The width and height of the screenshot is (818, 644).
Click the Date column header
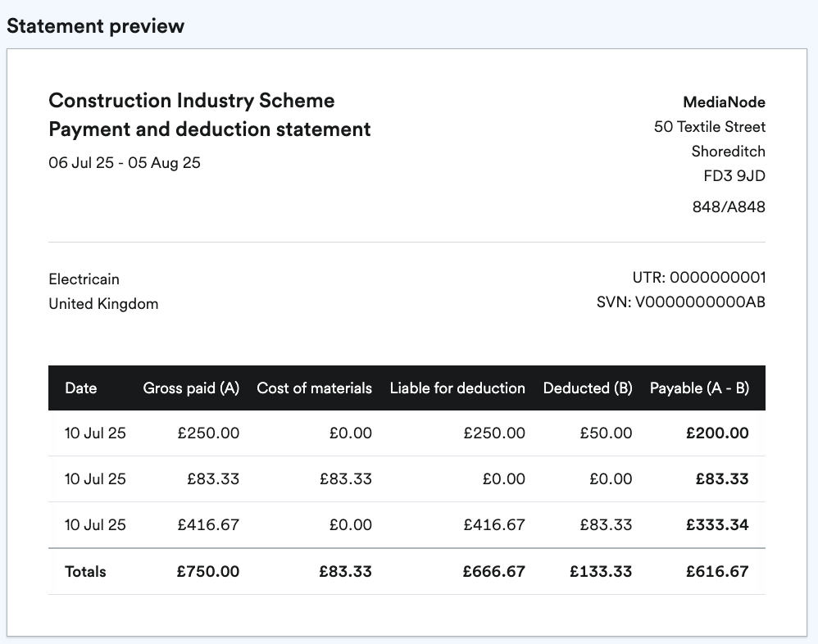tap(81, 388)
